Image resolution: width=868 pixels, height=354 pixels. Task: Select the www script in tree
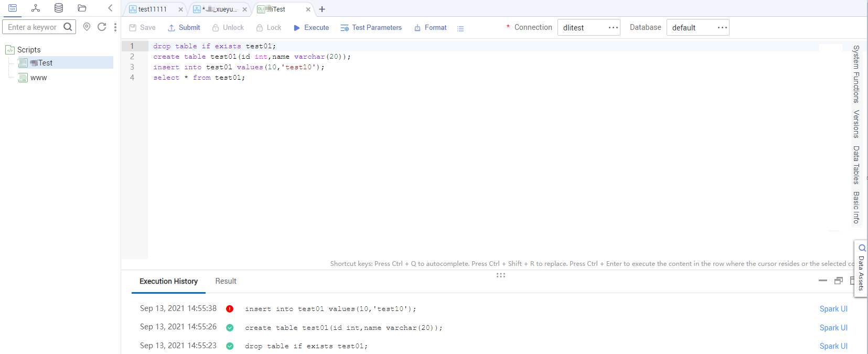click(38, 78)
